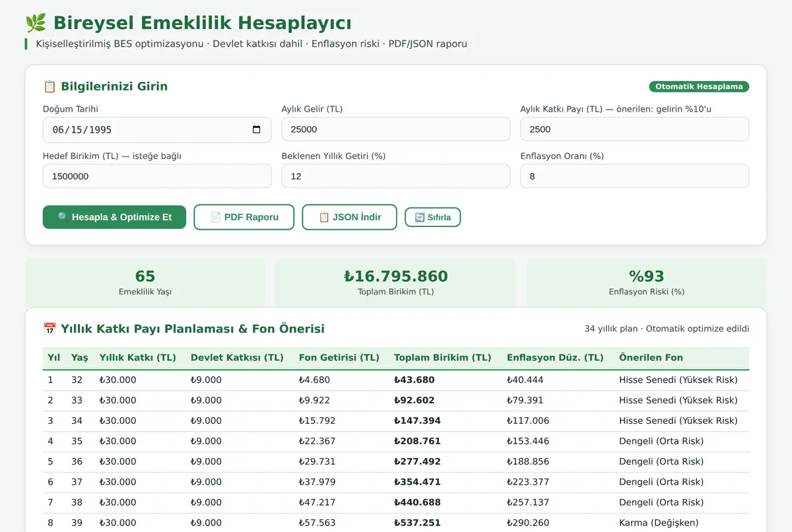Click inflation-adjusted cell ₺117.006

[528, 421]
